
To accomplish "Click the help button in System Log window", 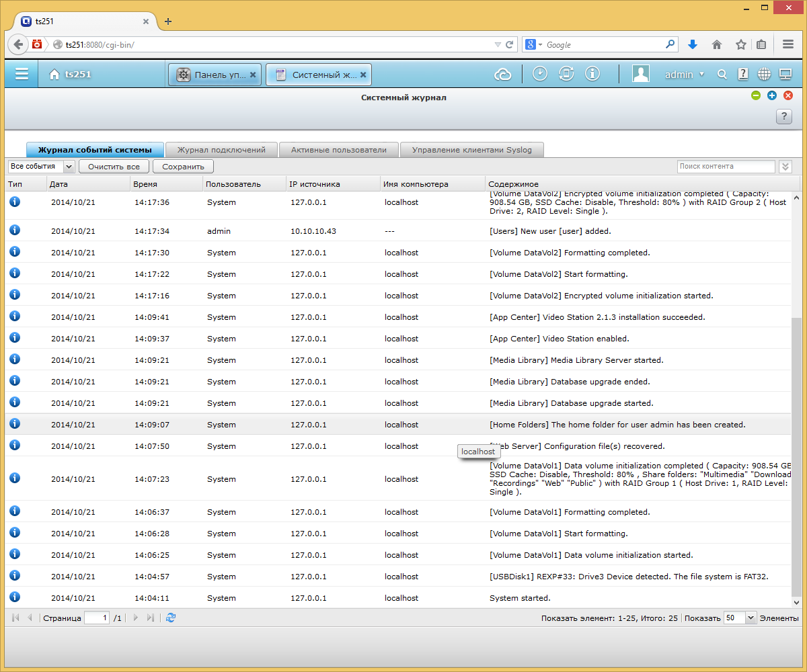I will click(784, 117).
